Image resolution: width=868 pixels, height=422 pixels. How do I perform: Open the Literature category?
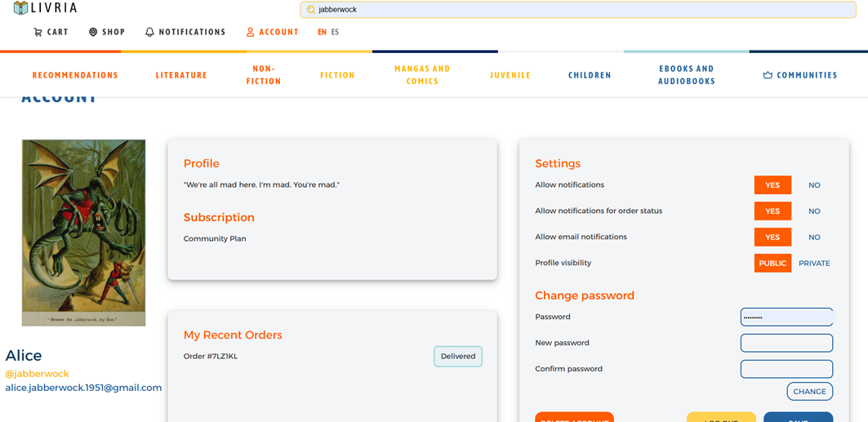[x=181, y=75]
